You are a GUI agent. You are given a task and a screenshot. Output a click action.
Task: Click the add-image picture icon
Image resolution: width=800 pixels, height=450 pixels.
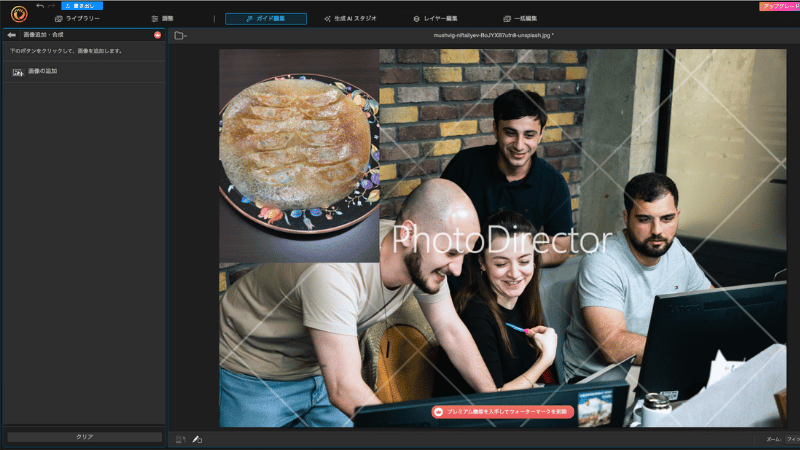(x=18, y=72)
